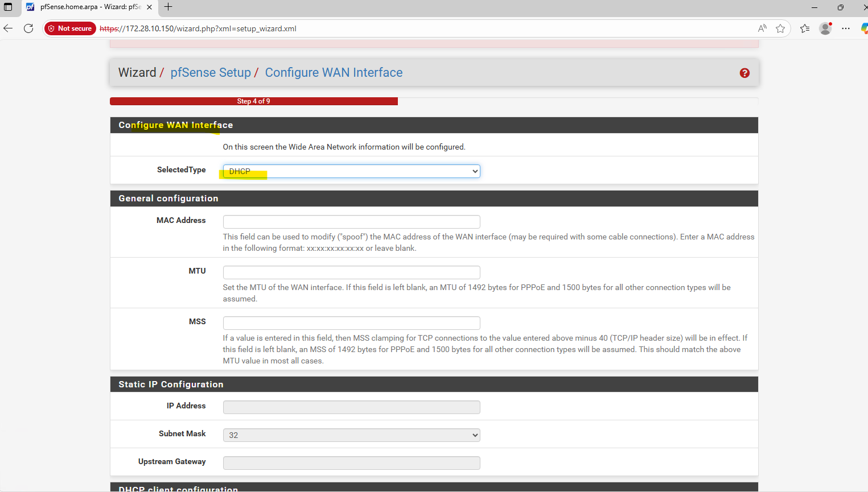Go back using the browser back arrow
The image size is (868, 492).
(9, 28)
